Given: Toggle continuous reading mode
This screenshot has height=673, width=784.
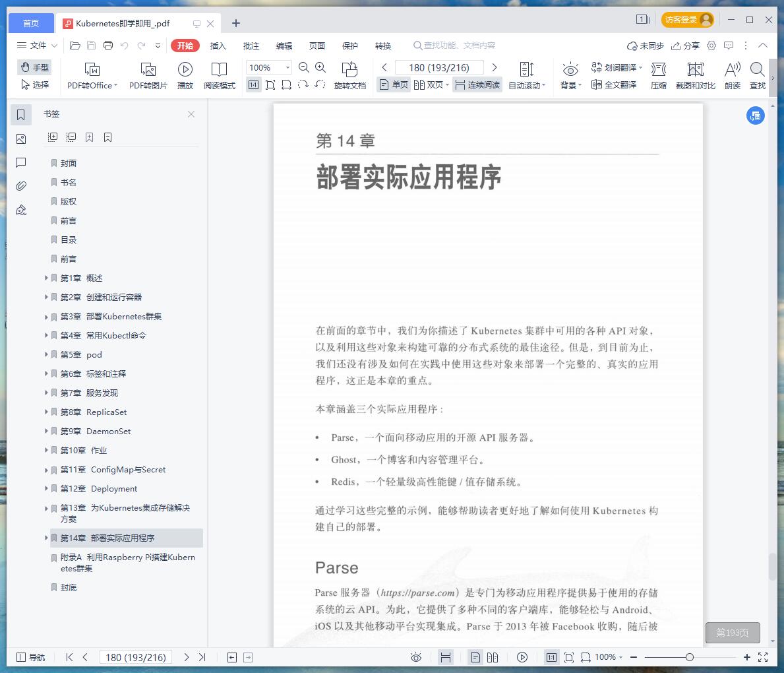Looking at the screenshot, I should point(477,84).
